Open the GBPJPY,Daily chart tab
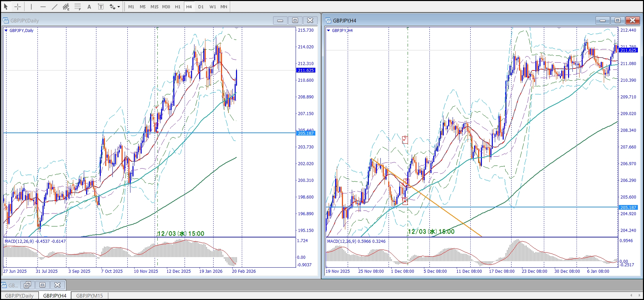 (19, 296)
